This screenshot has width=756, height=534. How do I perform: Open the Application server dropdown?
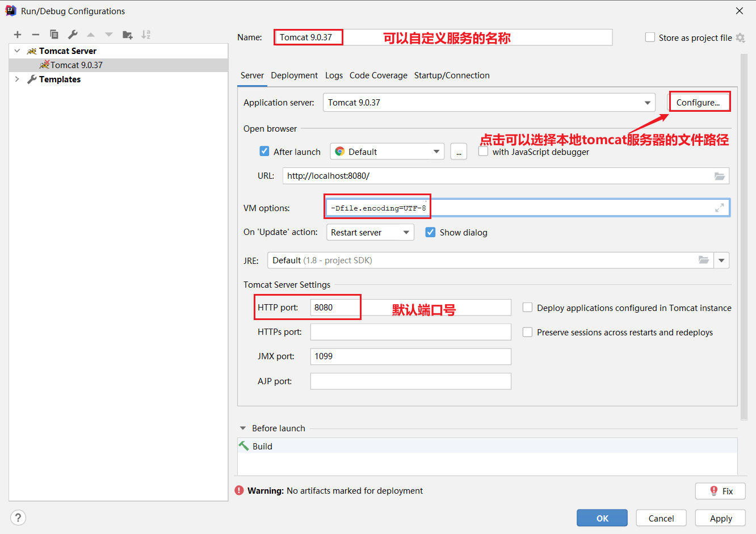pyautogui.click(x=489, y=103)
